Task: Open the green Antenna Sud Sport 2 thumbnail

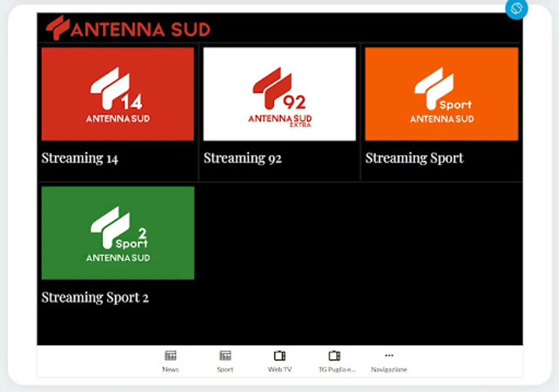Action: pyautogui.click(x=118, y=233)
